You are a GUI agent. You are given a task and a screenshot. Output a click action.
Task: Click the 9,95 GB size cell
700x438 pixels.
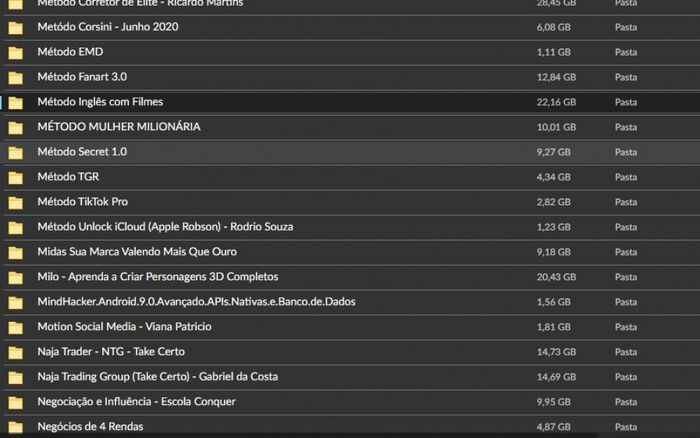pos(554,402)
